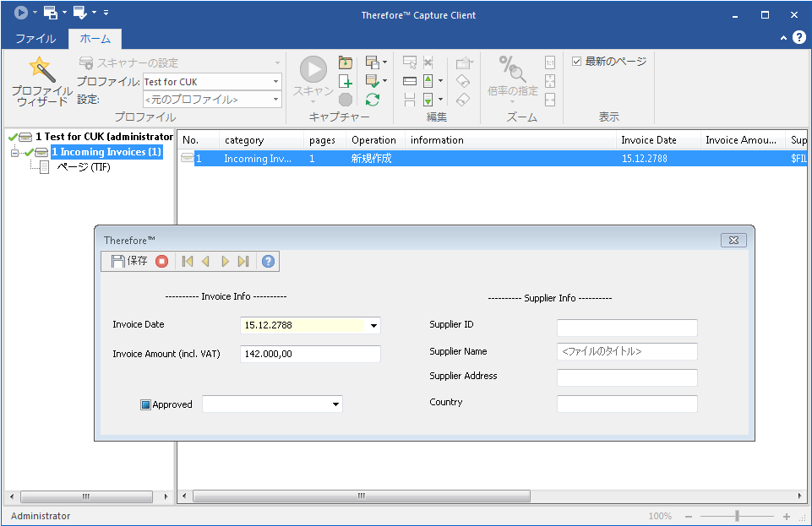Expand the green down-arrow page dropdown in 編集
Screen dimensions: 812x526
tap(441, 100)
